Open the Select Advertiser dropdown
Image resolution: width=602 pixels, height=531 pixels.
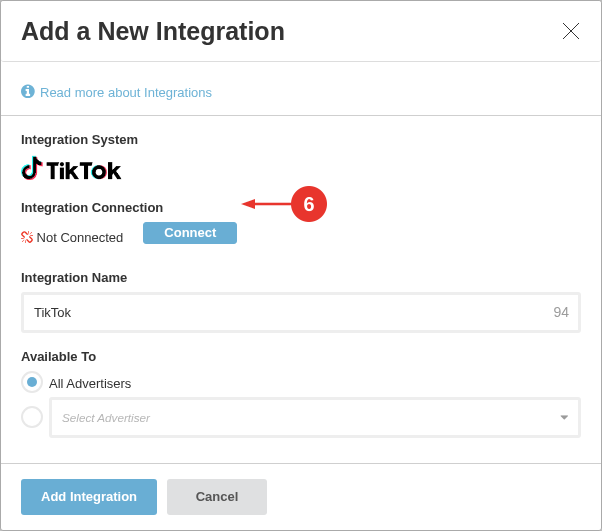[314, 417]
